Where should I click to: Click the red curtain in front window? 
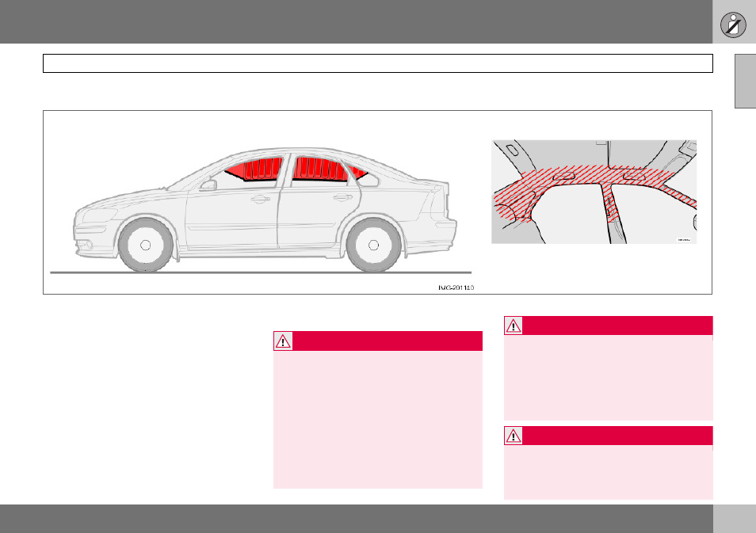254,169
